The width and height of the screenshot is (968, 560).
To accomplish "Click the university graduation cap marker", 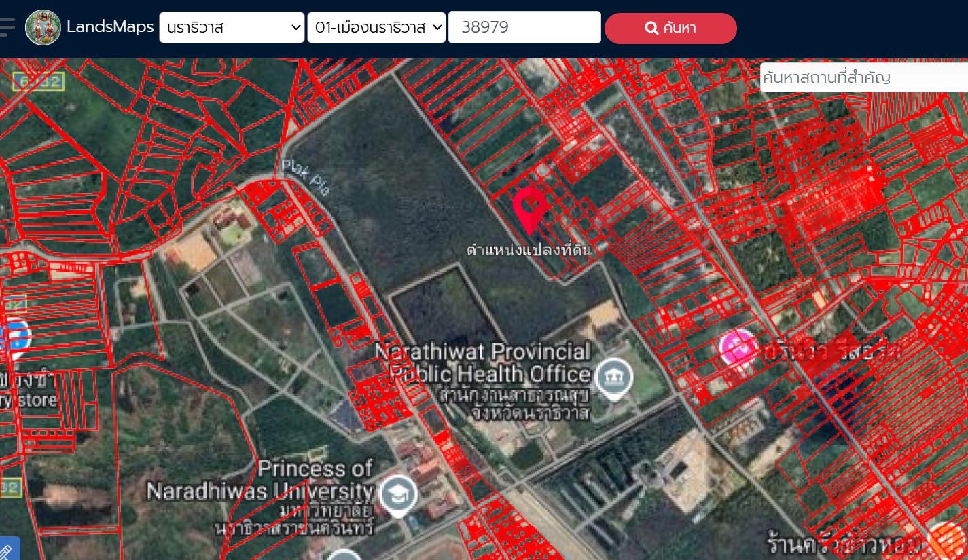I will pyautogui.click(x=399, y=495).
